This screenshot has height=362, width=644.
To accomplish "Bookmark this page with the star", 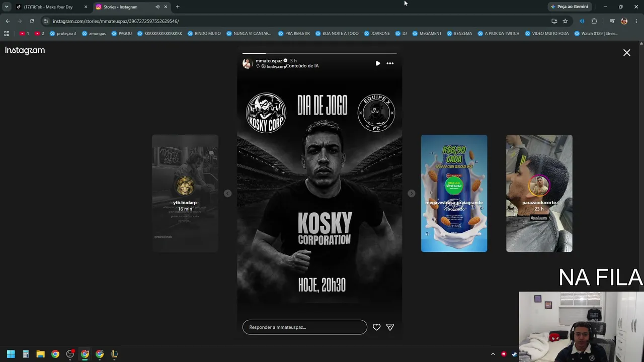I will click(x=565, y=21).
